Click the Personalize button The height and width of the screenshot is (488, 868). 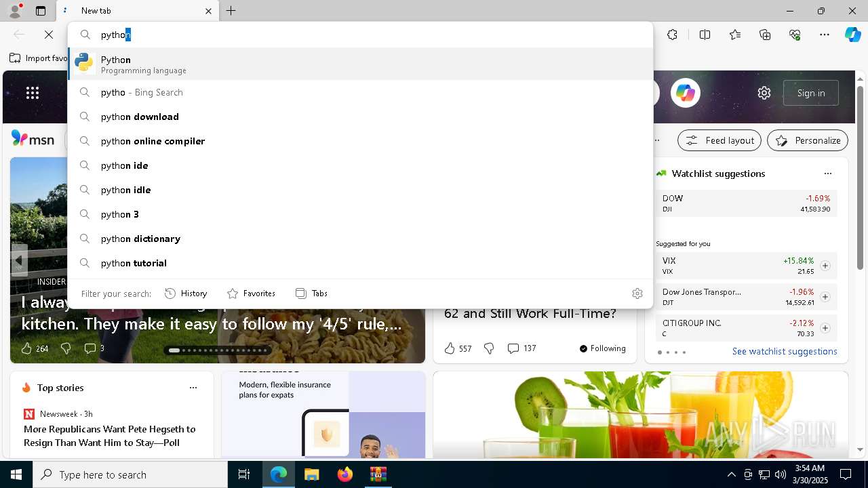pyautogui.click(x=808, y=140)
